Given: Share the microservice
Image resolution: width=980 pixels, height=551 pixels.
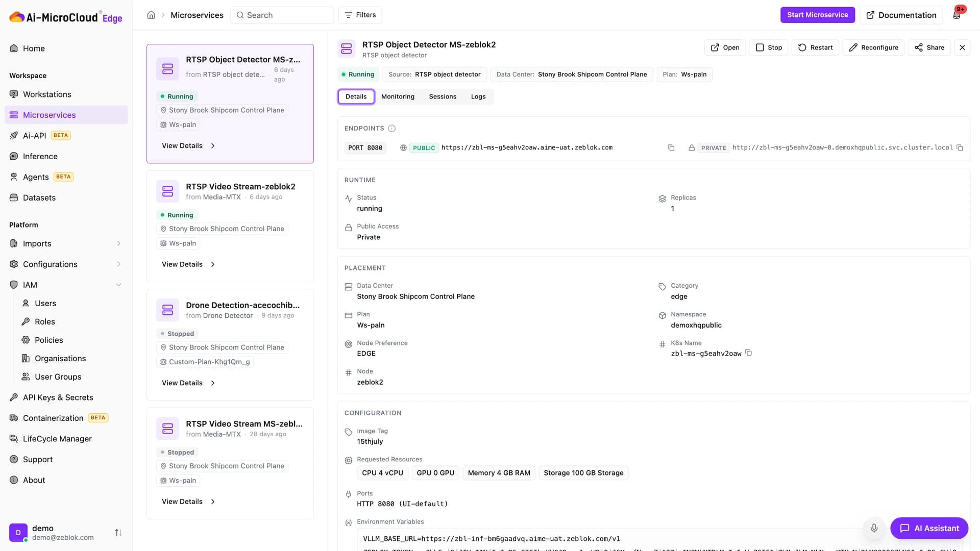Looking at the screenshot, I should tap(929, 47).
